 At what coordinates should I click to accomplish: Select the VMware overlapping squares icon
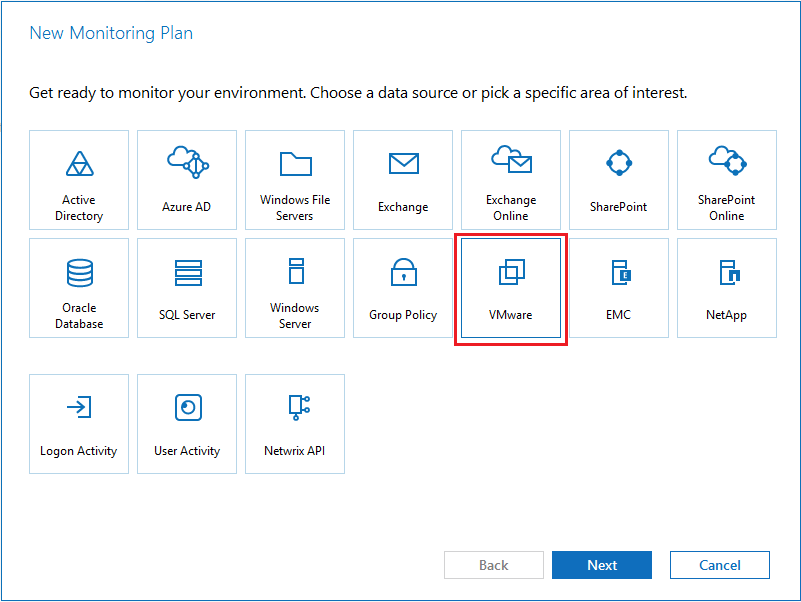tap(511, 271)
